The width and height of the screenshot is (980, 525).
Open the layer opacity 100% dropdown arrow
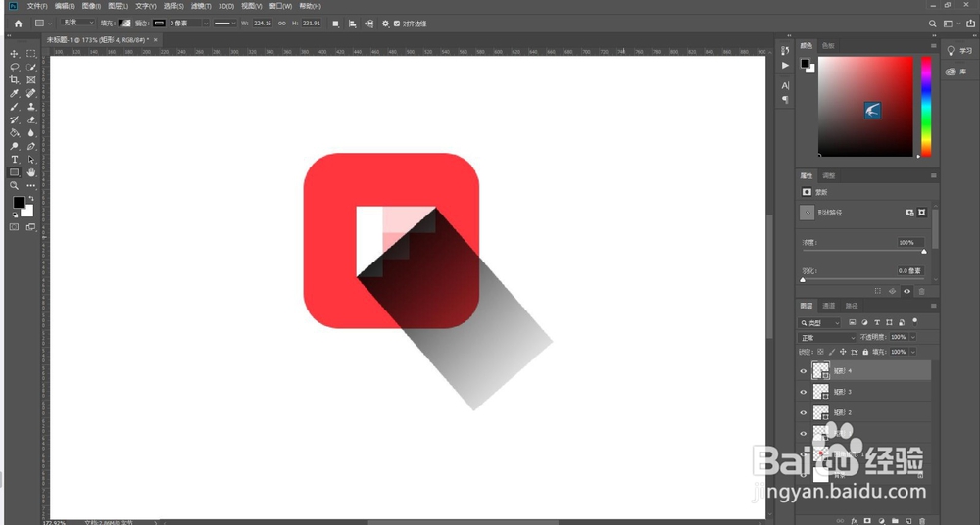[x=913, y=338]
